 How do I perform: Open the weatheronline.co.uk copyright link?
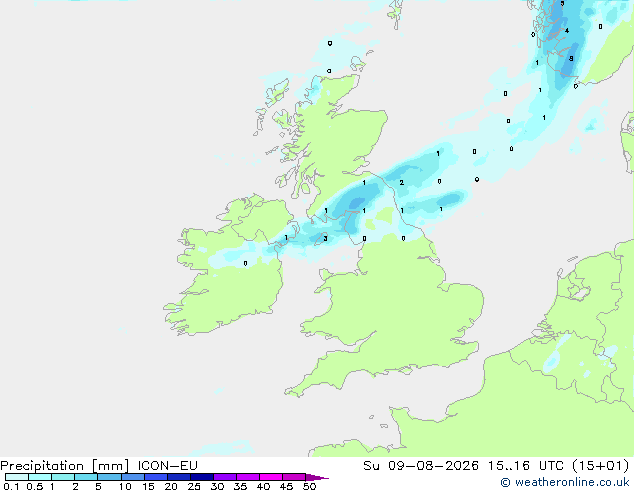pos(565,482)
